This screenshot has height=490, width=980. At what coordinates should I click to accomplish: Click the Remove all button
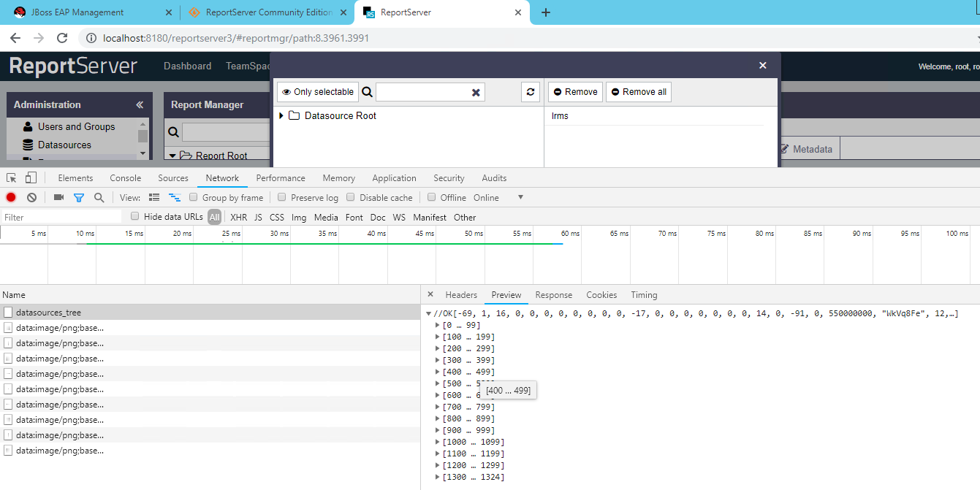click(639, 92)
